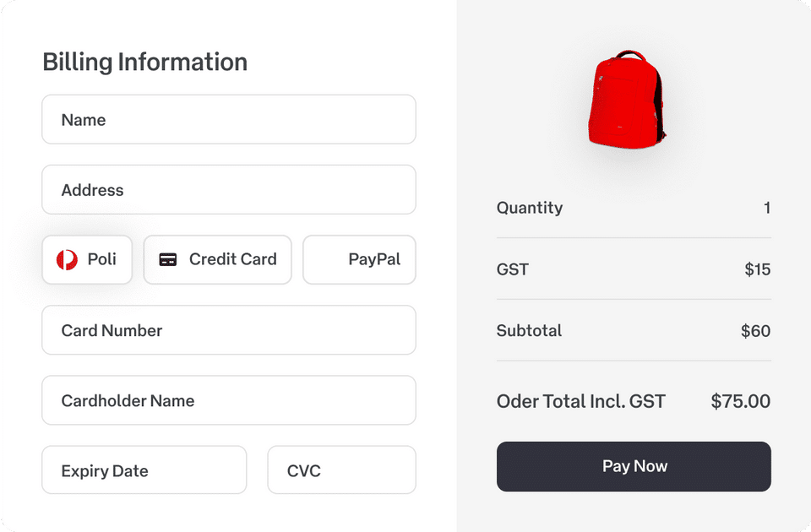
Task: Click the credit card icon
Action: tap(168, 260)
